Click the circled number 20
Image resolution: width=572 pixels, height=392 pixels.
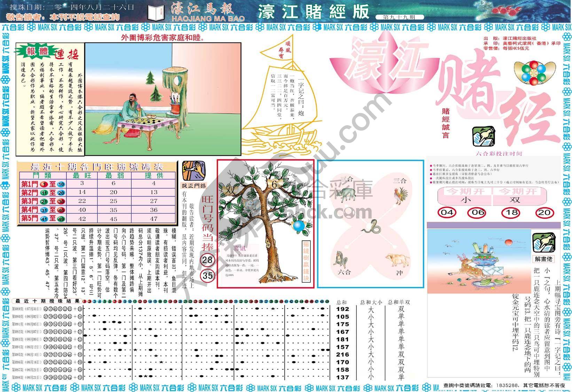click(x=544, y=212)
